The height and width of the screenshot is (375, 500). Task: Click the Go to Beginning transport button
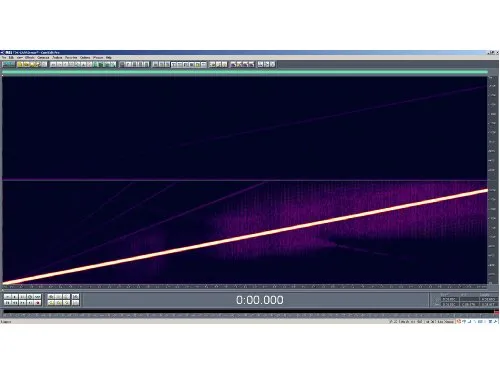tap(7, 303)
